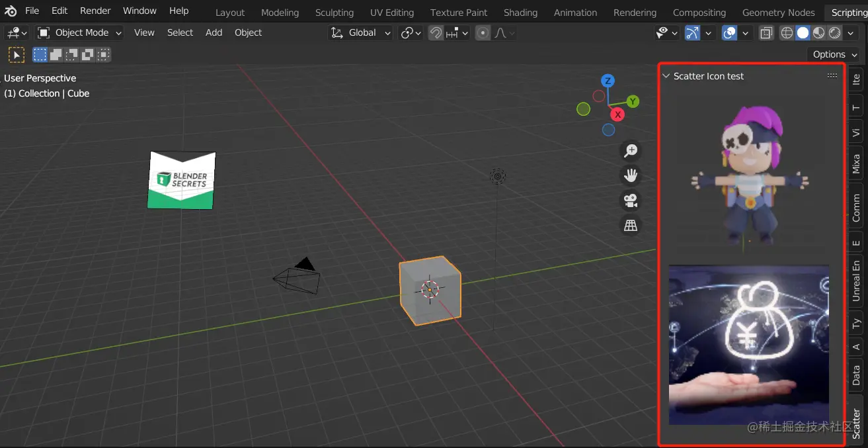Switch to the Modeling workspace tab
Image resolution: width=868 pixels, height=448 pixels.
(280, 13)
